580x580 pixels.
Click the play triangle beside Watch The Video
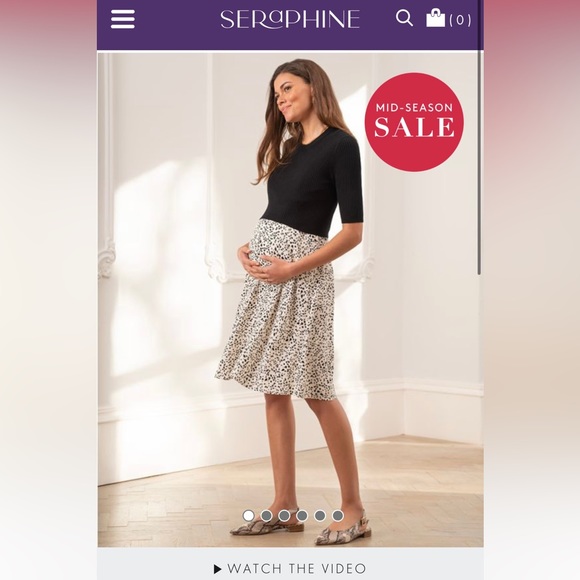tap(218, 569)
